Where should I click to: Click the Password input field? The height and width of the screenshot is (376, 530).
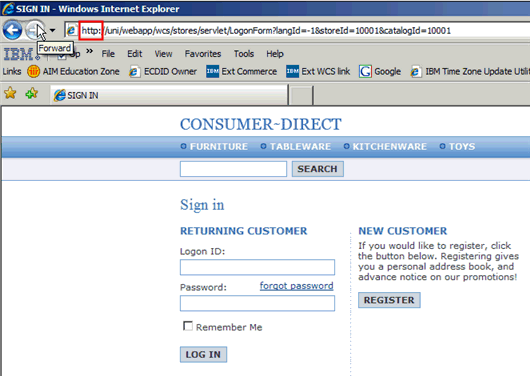point(257,303)
